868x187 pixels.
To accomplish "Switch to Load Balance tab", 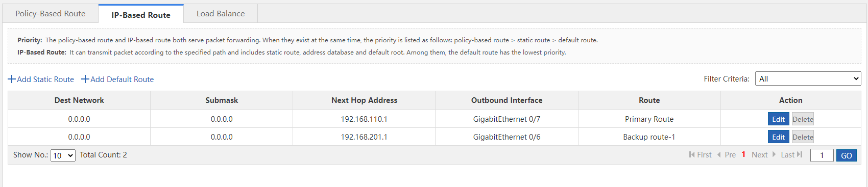I will [x=221, y=14].
